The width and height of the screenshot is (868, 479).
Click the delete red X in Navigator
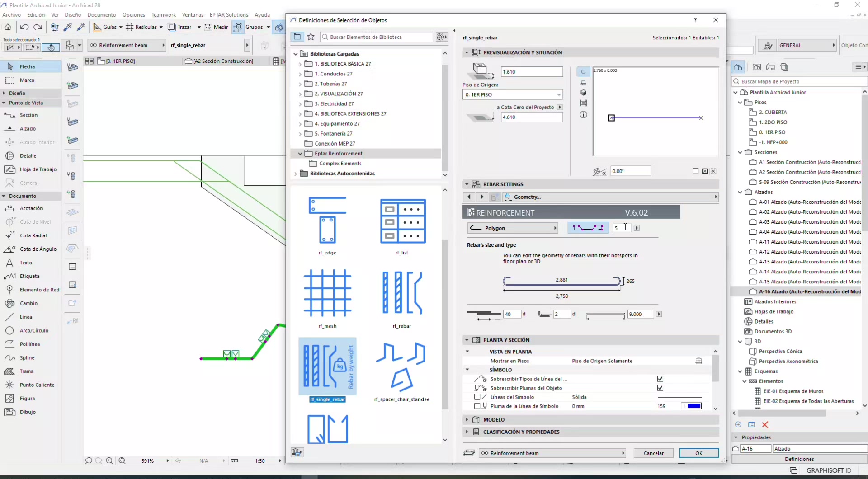pos(765,425)
